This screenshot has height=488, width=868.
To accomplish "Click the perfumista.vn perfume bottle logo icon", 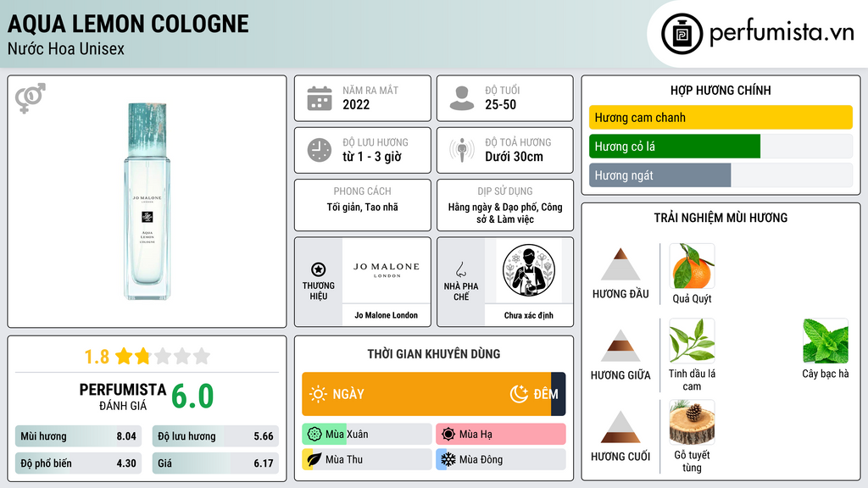I will point(682,34).
